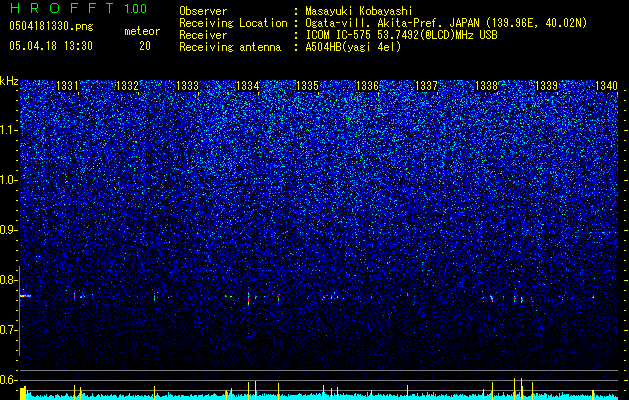Select the version number 1.0.0
This screenshot has height=400, width=629.
coord(136,8)
